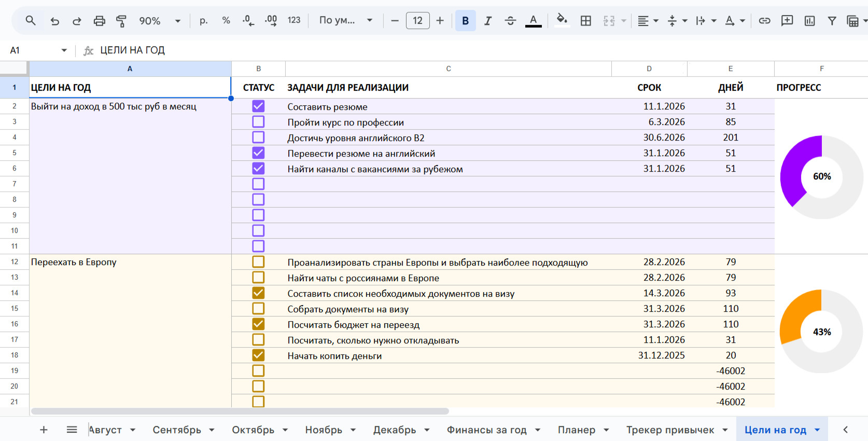Toggle italic text formatting
Screen dimensions: 868x441
pos(488,21)
